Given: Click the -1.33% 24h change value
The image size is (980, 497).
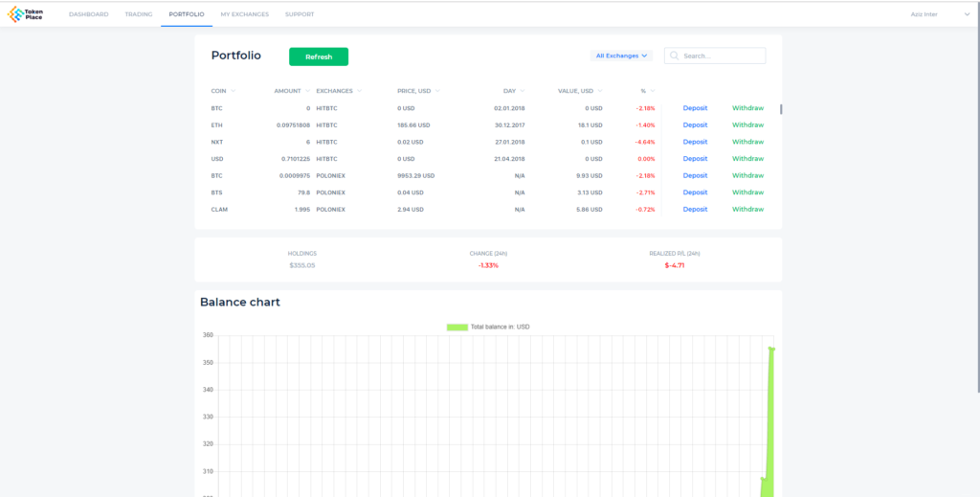Looking at the screenshot, I should point(488,265).
